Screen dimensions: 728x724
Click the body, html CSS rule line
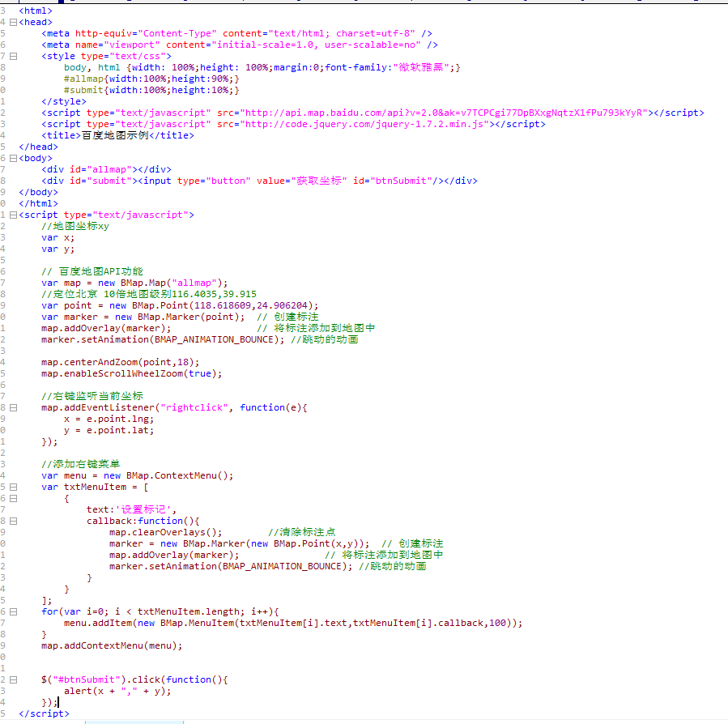[262, 67]
